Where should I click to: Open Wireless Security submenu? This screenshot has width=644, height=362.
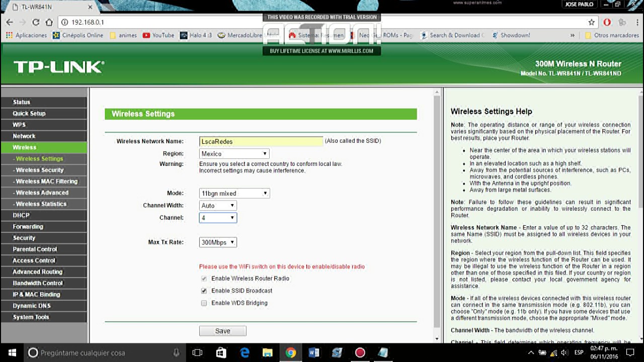[x=43, y=170]
